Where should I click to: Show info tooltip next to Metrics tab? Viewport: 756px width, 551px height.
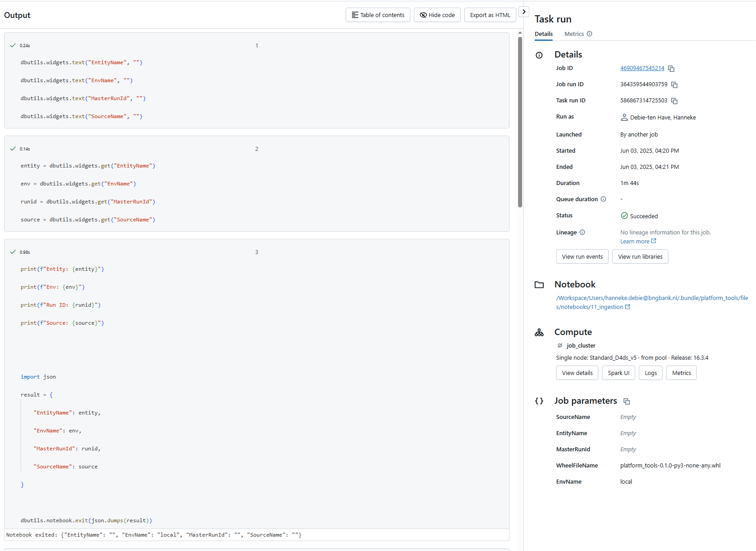click(589, 34)
